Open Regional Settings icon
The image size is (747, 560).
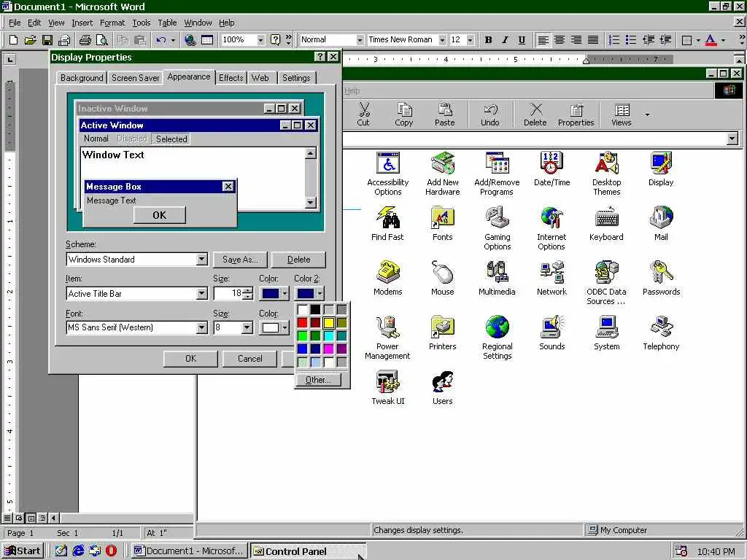pyautogui.click(x=497, y=338)
